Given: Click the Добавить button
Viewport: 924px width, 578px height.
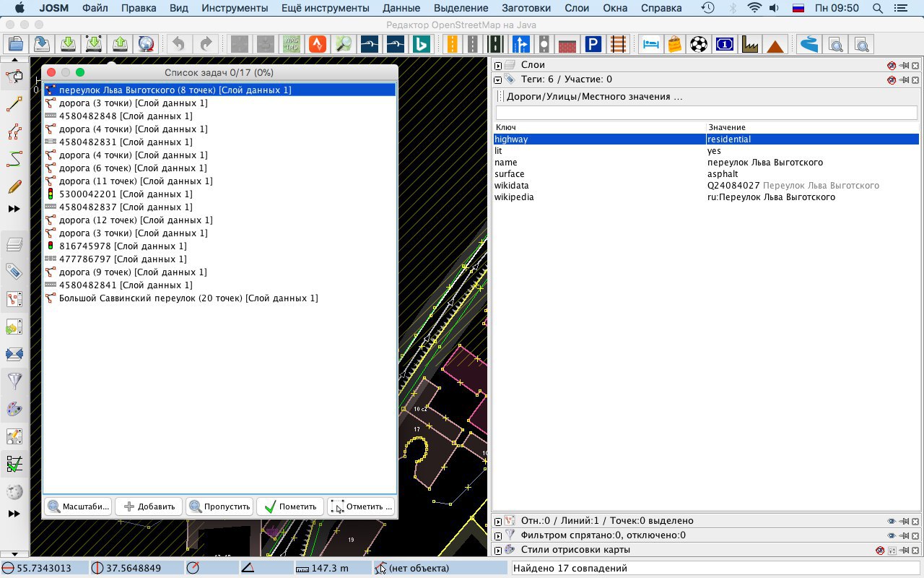Looking at the screenshot, I should pos(149,506).
